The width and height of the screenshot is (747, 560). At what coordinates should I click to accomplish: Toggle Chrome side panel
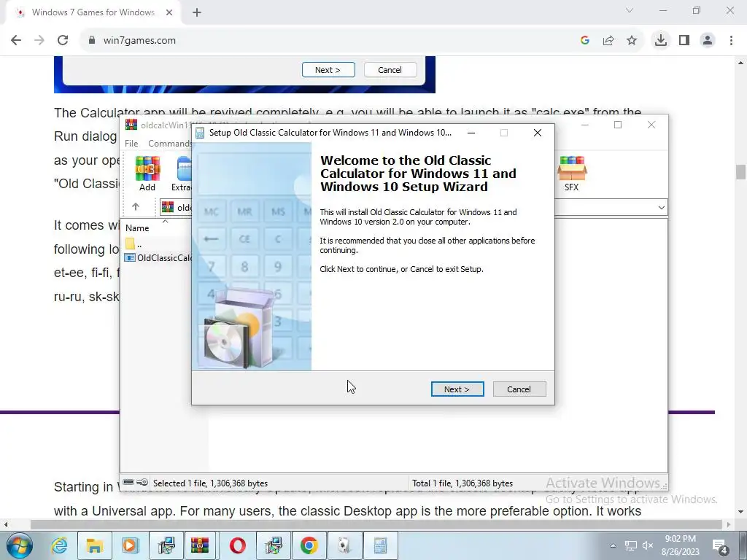click(x=684, y=40)
